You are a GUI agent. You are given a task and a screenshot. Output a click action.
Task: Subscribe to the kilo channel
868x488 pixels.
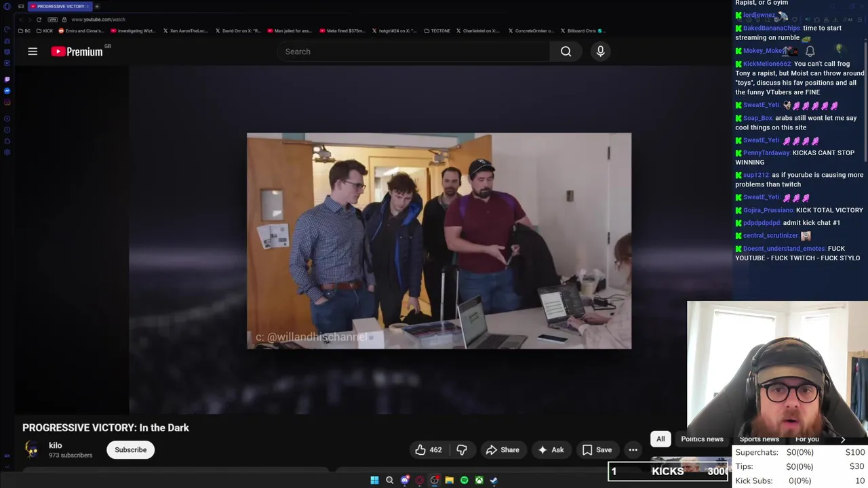point(130,450)
